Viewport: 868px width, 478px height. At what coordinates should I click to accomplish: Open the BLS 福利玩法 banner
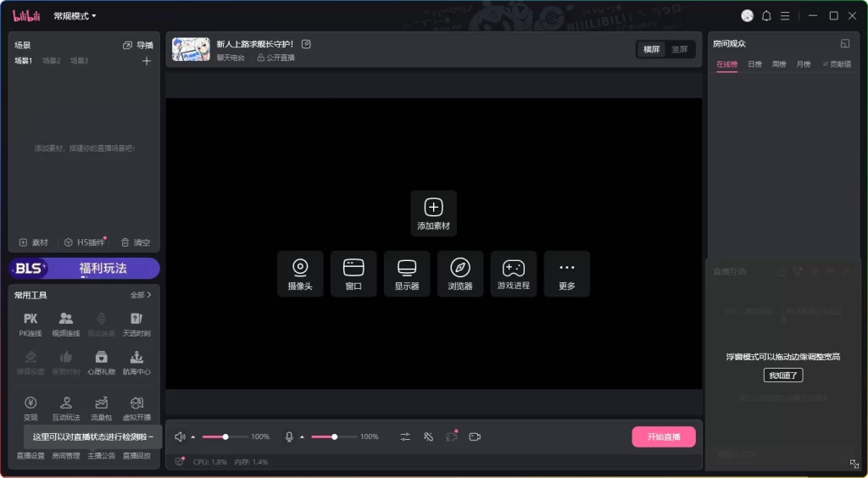coord(84,269)
